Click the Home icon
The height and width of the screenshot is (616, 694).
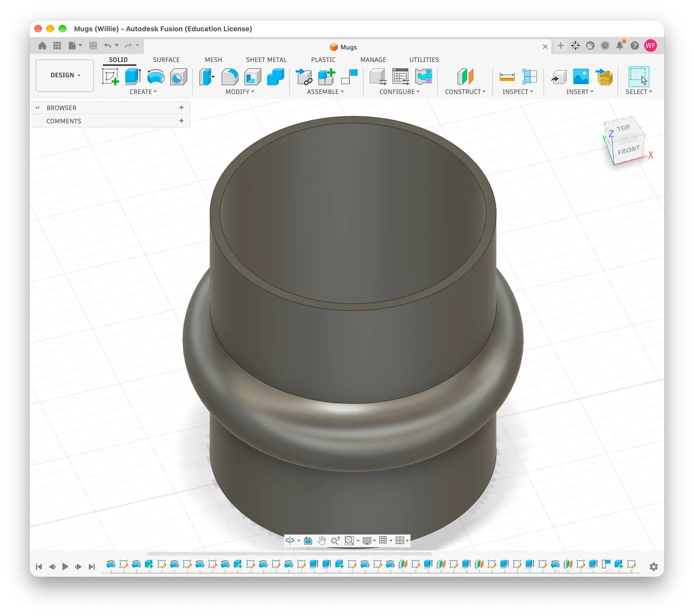pyautogui.click(x=42, y=46)
